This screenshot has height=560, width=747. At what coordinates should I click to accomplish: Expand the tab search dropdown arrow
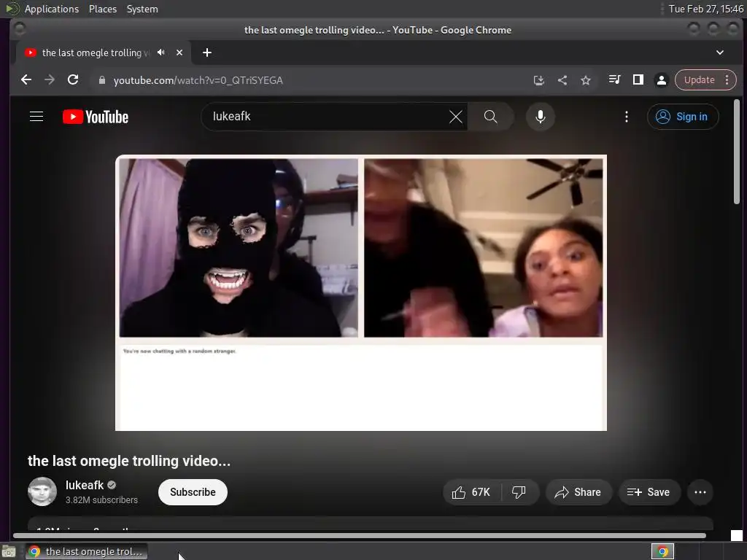(720, 52)
